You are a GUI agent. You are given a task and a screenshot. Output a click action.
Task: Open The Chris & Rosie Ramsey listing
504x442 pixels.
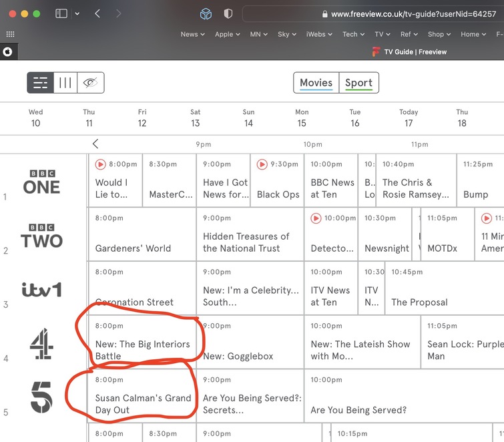pyautogui.click(x=417, y=180)
